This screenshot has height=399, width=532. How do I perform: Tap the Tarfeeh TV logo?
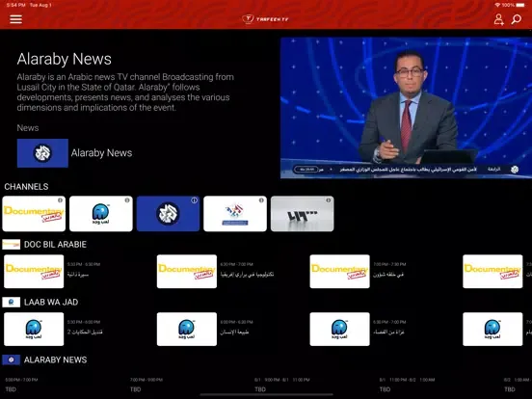click(265, 19)
